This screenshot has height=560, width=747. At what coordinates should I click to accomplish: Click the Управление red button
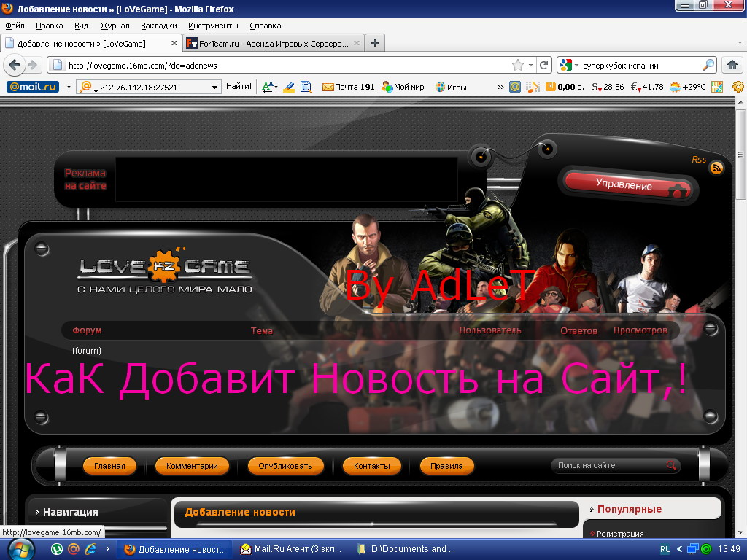pos(627,184)
